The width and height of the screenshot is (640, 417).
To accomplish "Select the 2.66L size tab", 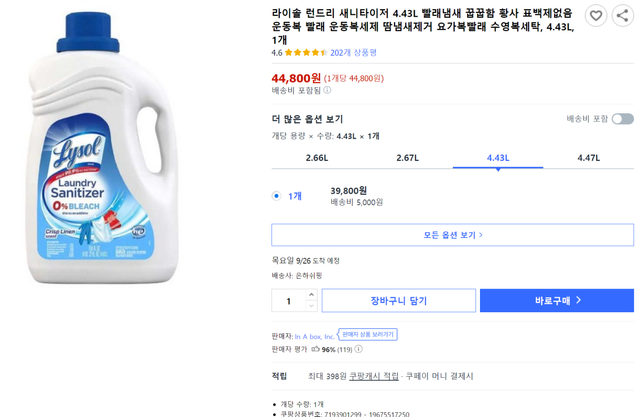I will (317, 158).
